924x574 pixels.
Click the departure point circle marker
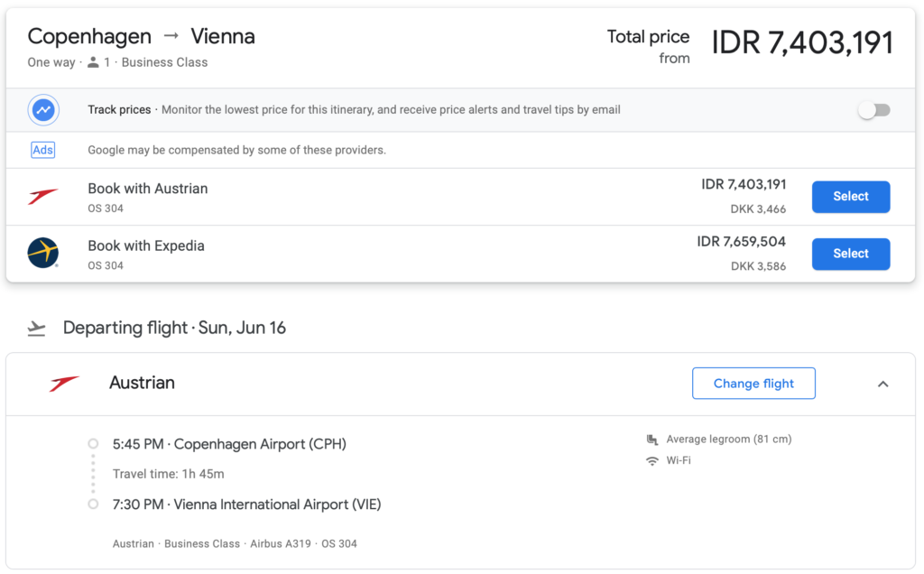coord(93,444)
